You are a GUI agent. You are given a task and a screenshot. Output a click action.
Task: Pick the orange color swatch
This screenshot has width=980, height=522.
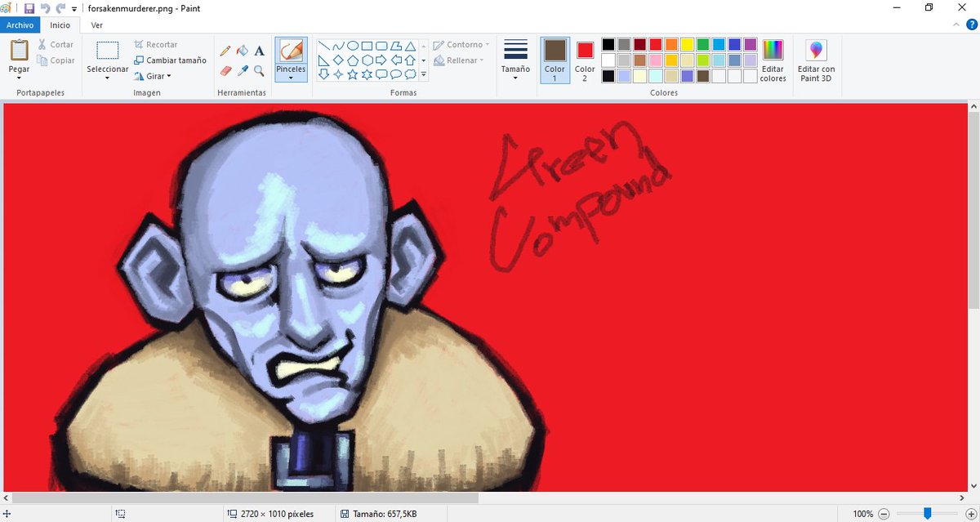click(x=671, y=44)
